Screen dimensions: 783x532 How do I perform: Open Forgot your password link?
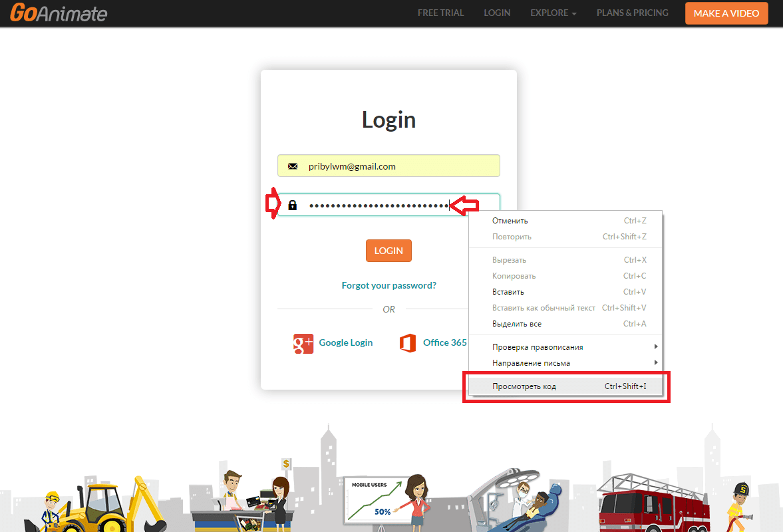coord(389,285)
